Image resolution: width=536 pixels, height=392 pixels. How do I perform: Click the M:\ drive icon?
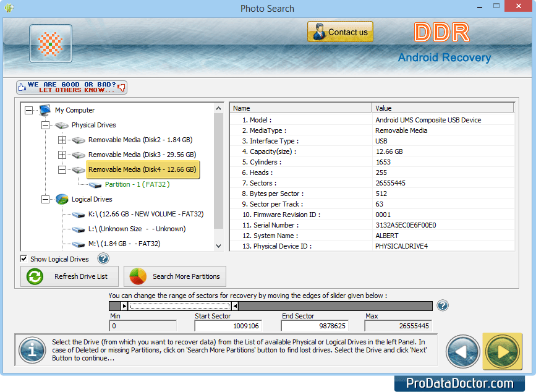click(x=79, y=244)
